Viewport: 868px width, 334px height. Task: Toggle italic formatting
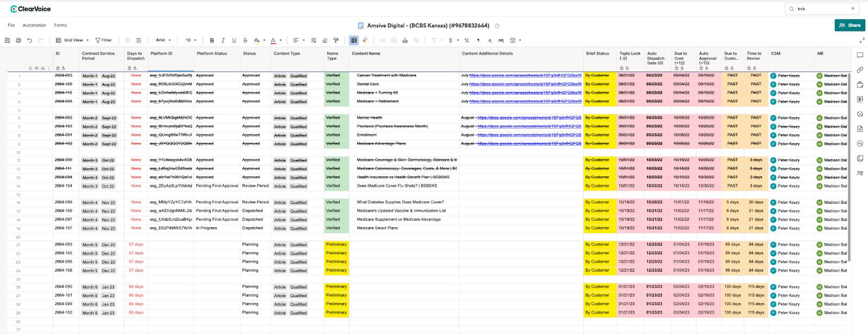coord(223,40)
